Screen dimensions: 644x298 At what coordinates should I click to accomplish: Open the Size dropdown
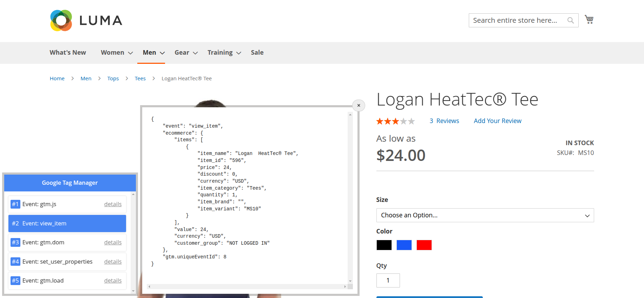tap(485, 215)
